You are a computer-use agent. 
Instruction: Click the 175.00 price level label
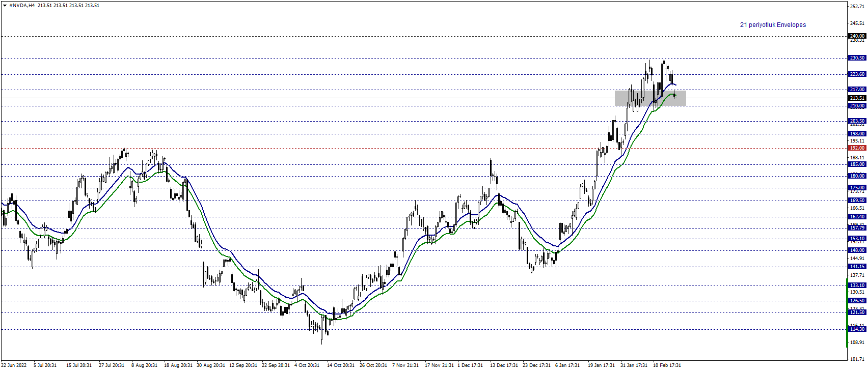(x=857, y=188)
